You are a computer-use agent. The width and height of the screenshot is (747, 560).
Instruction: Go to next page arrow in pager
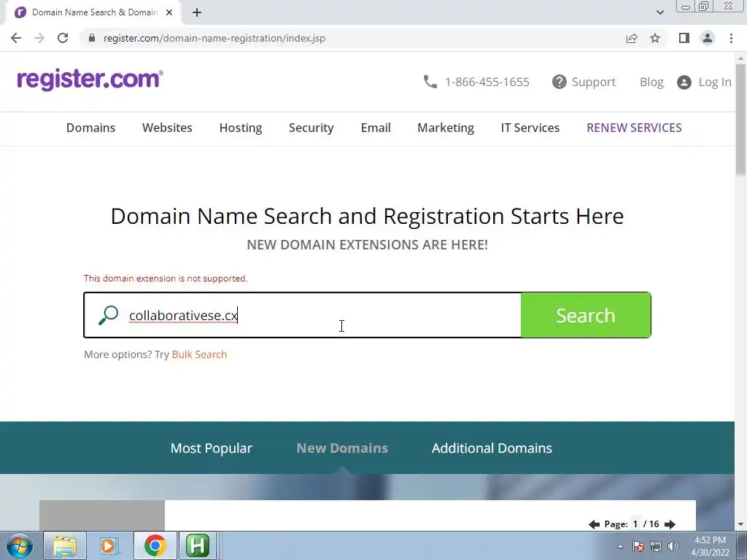(670, 524)
